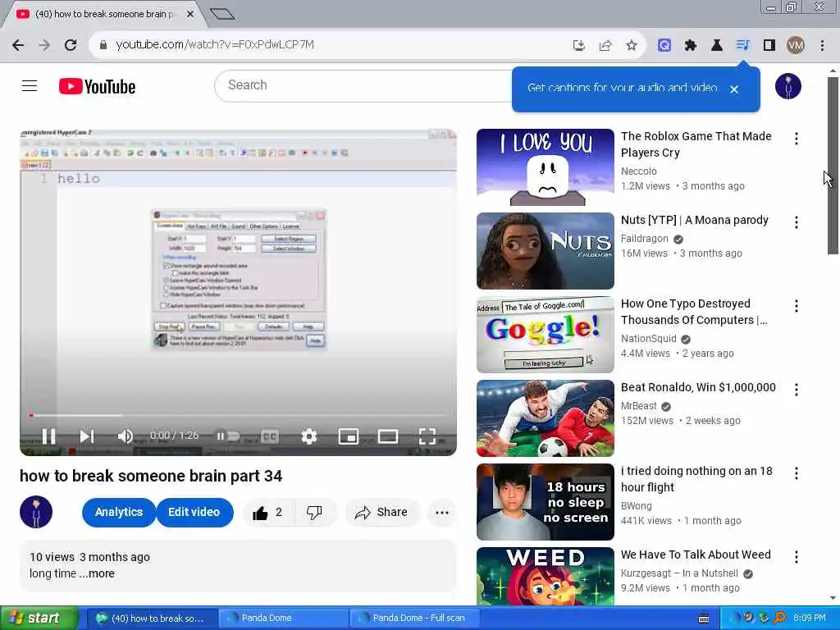The image size is (840, 630).
Task: Open Nuts [YTP] A Moana parody title
Action: click(x=695, y=220)
